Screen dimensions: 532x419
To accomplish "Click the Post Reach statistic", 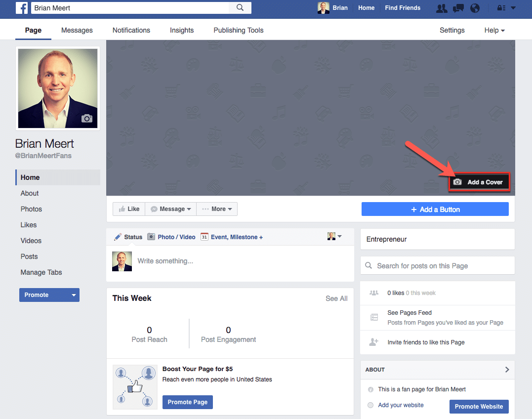I will pyautogui.click(x=149, y=335).
